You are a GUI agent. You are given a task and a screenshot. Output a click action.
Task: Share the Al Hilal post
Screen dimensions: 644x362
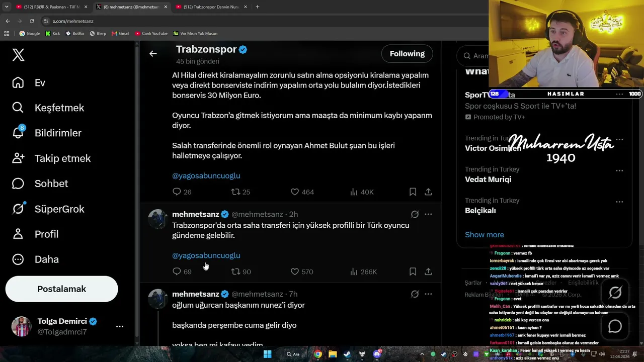point(428,192)
